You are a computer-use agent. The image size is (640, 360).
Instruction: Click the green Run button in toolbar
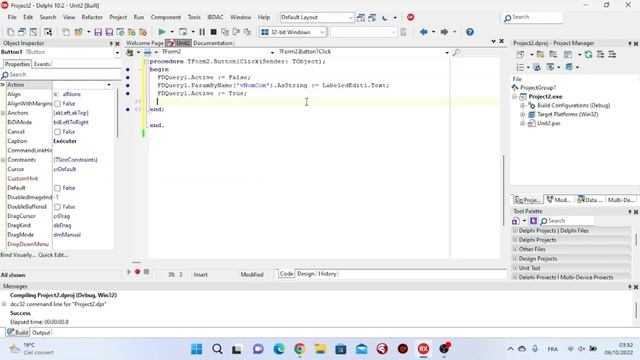pyautogui.click(x=162, y=32)
